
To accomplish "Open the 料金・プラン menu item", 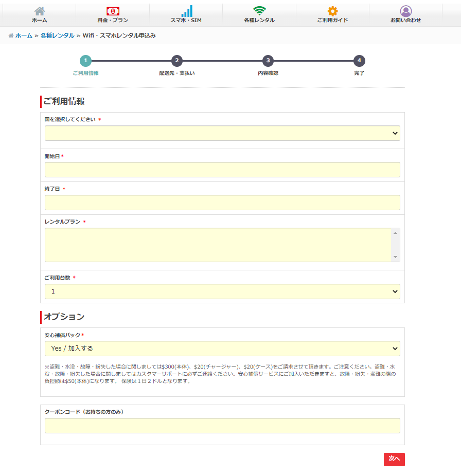I will (x=113, y=21).
